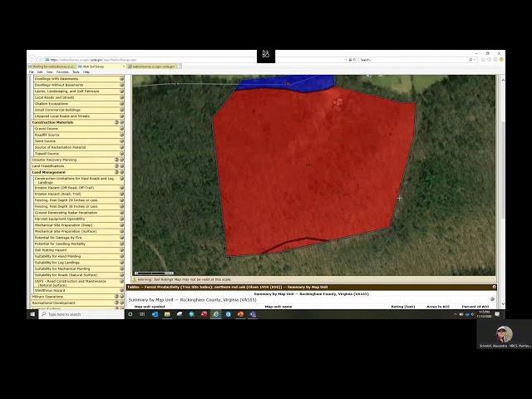Open the Help menu
This screenshot has width=532, height=399.
[x=86, y=72]
